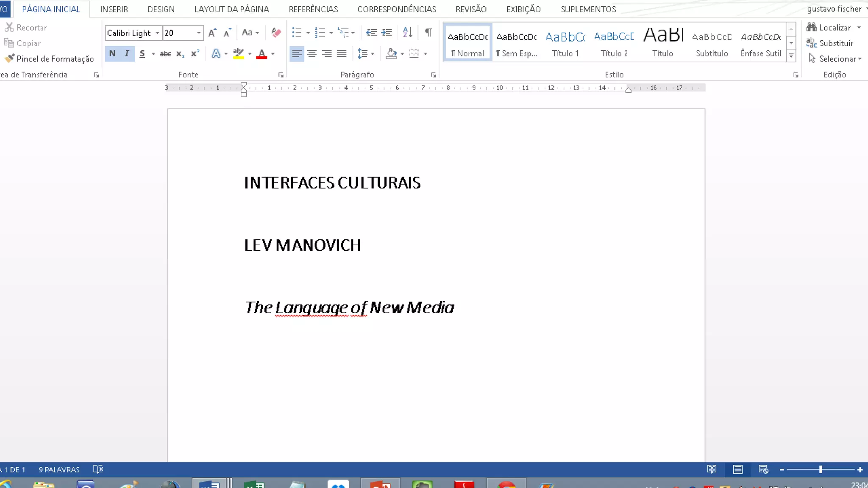The image size is (868, 488).
Task: Select the Título 1 style thumbnail
Action: (565, 42)
